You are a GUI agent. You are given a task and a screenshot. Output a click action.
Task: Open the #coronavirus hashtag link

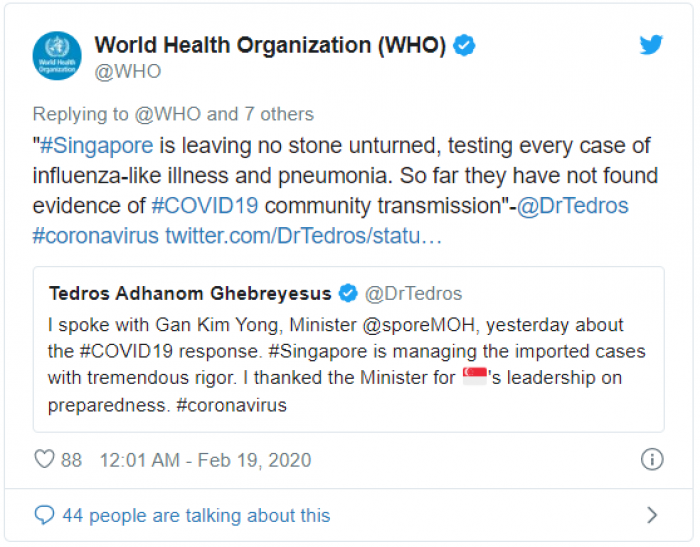[95, 238]
